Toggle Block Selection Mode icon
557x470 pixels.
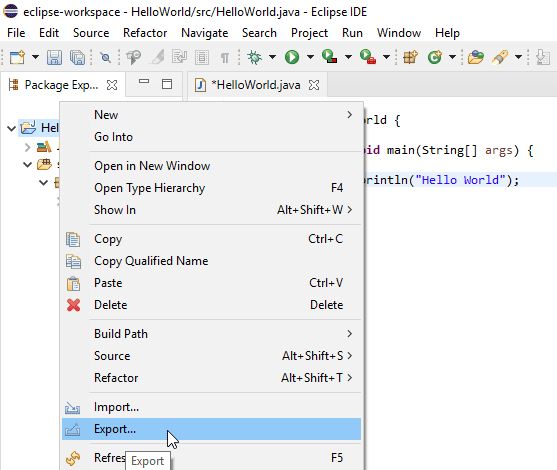pos(202,57)
